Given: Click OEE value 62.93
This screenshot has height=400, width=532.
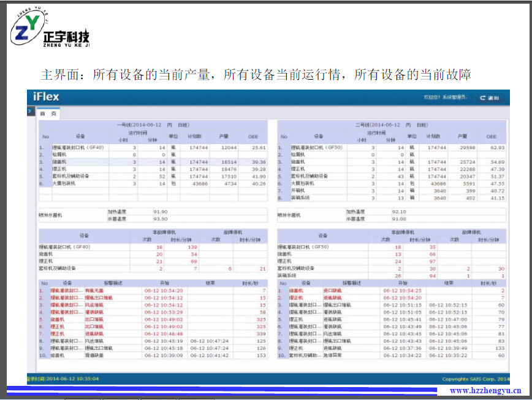Looking at the screenshot, I should [x=498, y=147].
